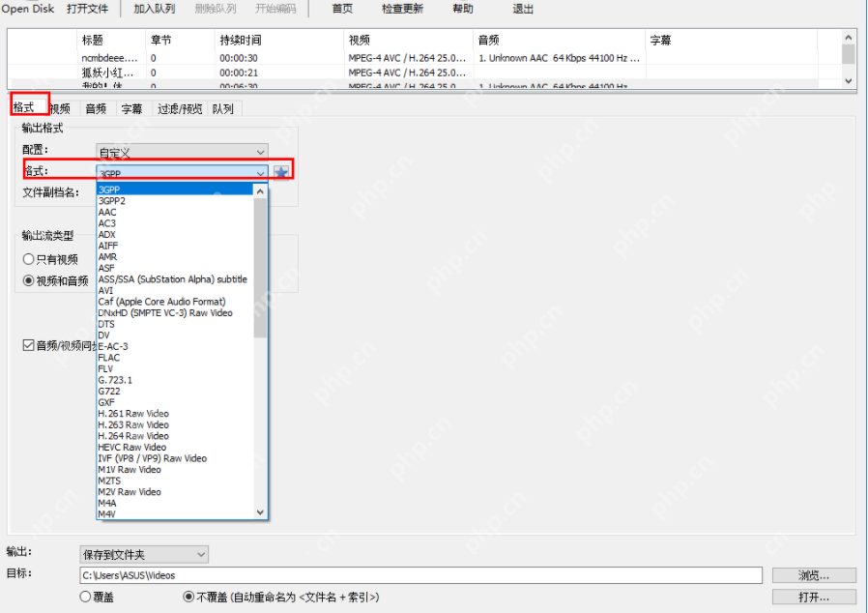Switch to the 过滤/预览 tab
Image resolution: width=868 pixels, height=613 pixels.
click(180, 108)
